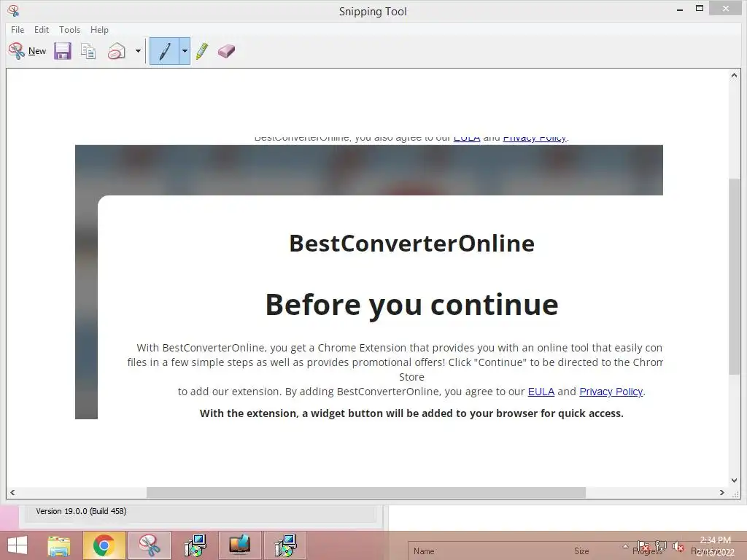Viewport: 747px width, 560px height.
Task: Select the Pen tool
Action: (x=164, y=51)
